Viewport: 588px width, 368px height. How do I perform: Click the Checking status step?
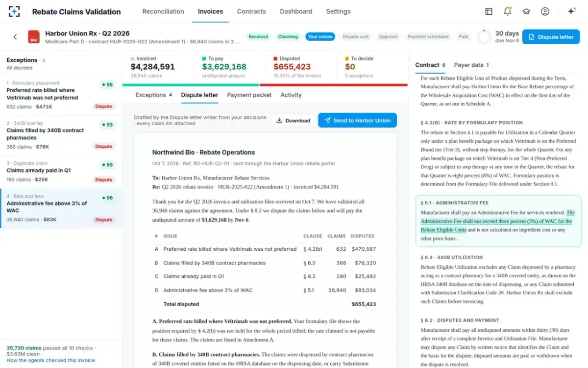288,37
